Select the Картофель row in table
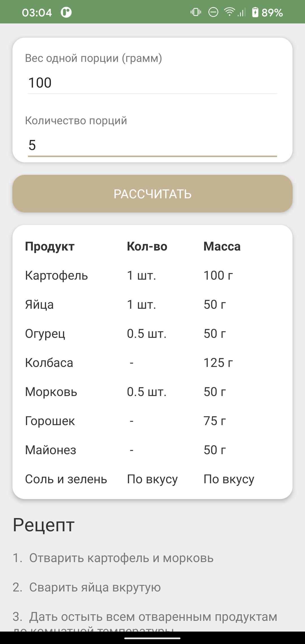The image size is (305, 644). point(152,275)
